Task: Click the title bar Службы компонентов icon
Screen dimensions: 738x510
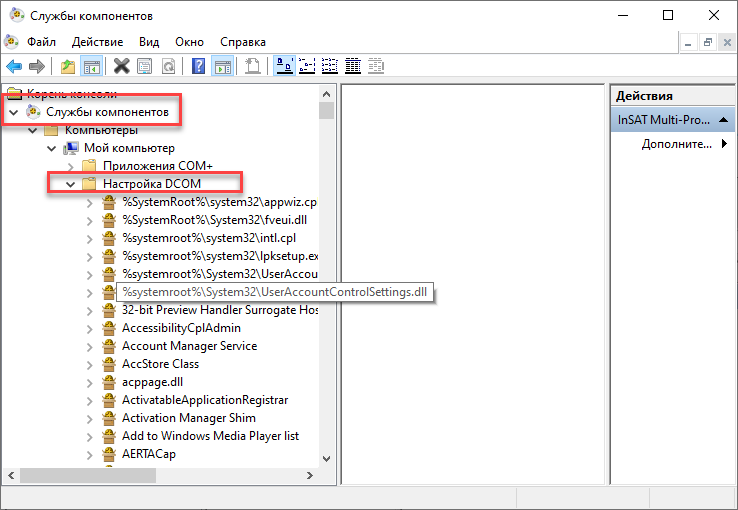Action: click(x=17, y=15)
